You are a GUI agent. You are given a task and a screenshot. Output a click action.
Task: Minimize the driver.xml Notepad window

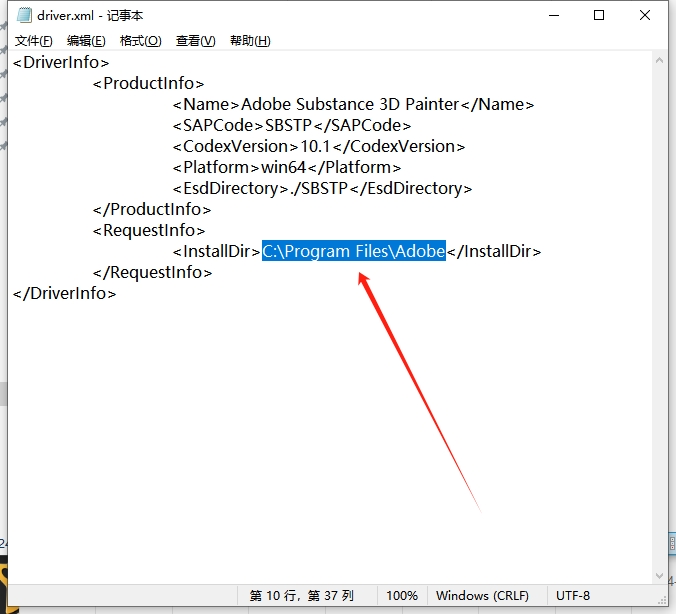tap(554, 16)
